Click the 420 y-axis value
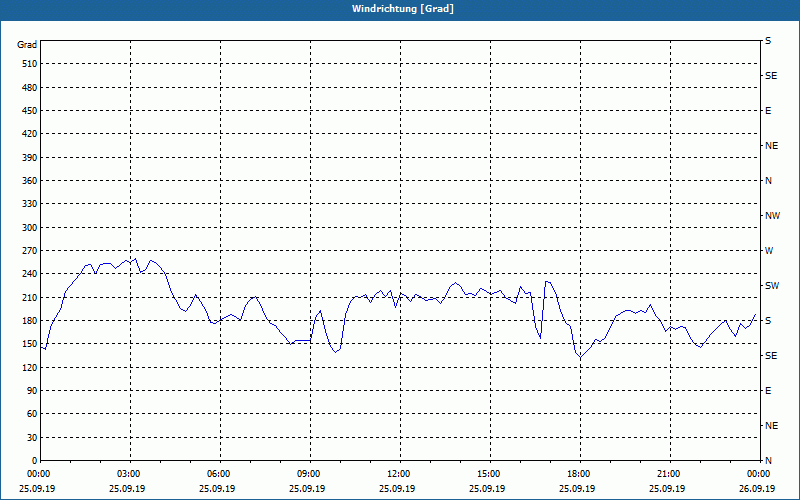Screen dimensions: 800x500 (x=30, y=134)
